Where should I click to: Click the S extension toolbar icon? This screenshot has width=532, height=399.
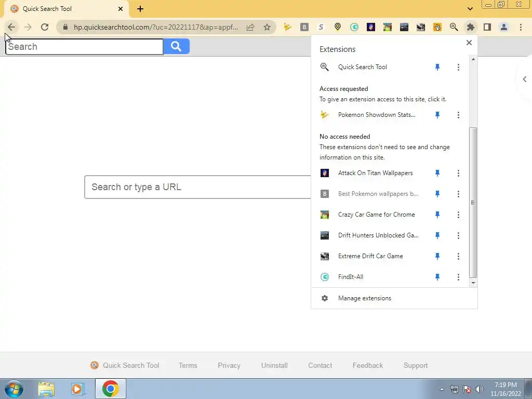click(x=321, y=27)
